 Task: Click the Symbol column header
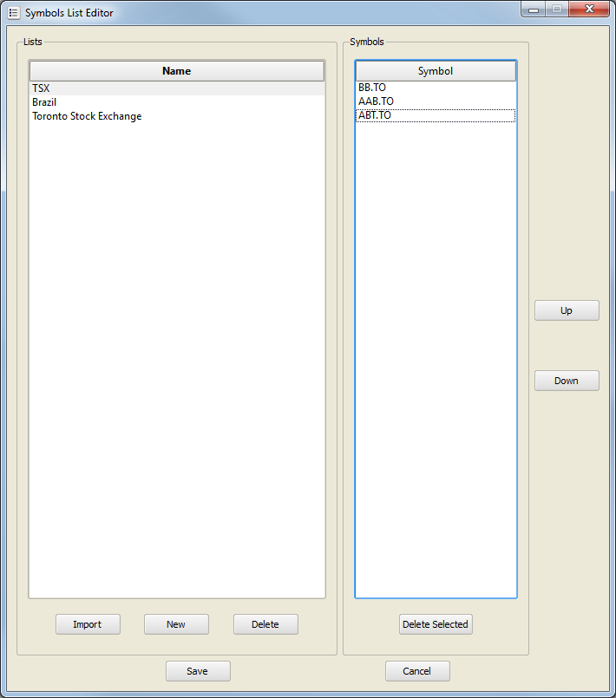pyautogui.click(x=436, y=71)
